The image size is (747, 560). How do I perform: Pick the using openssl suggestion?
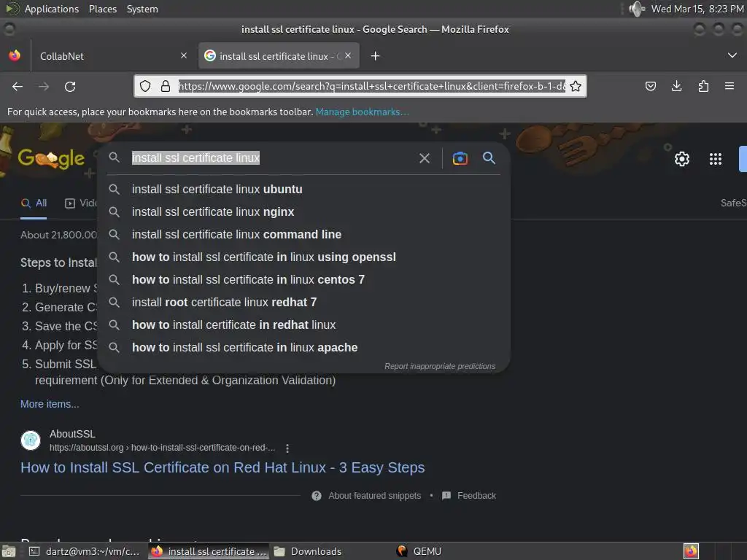coord(304,257)
